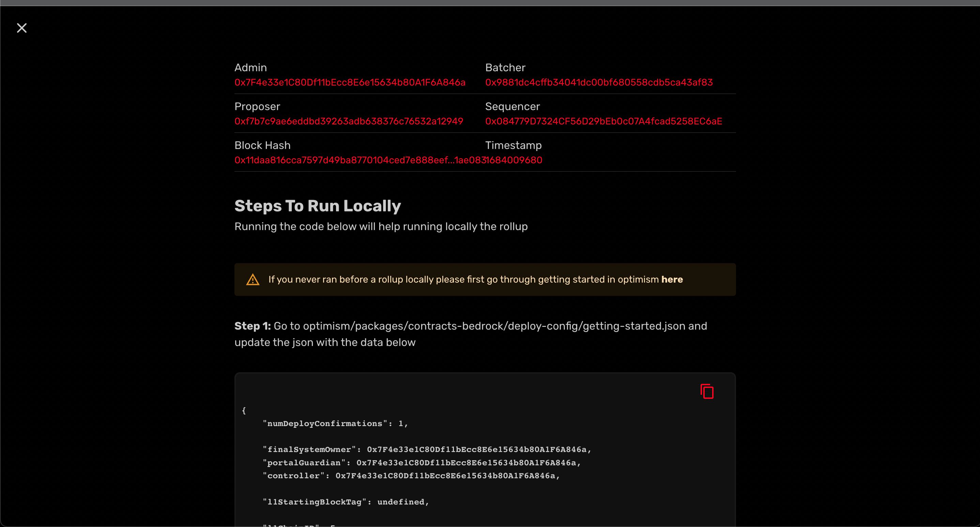Open the Batcher address 0x9881dc4c...af83
This screenshot has width=980, height=527.
[x=599, y=82]
